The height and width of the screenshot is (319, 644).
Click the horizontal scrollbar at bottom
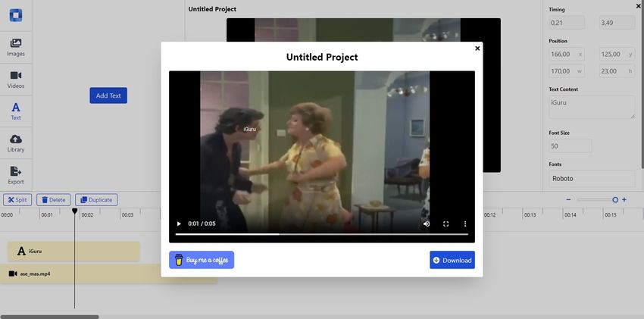tap(49, 317)
